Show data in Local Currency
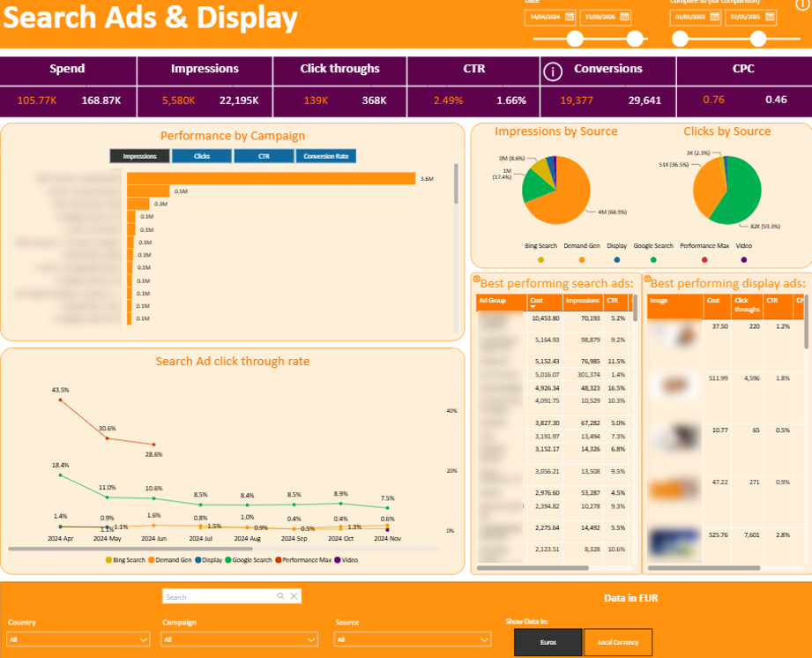The width and height of the screenshot is (812, 658). pyautogui.click(x=618, y=642)
